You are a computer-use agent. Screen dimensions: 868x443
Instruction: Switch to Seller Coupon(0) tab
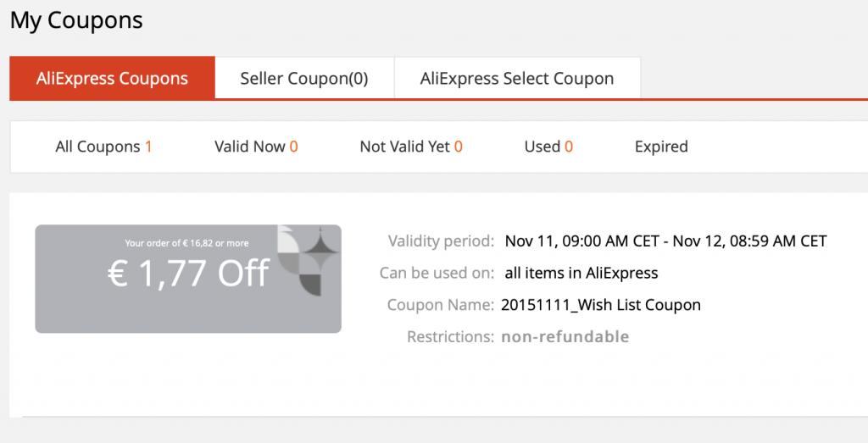point(304,78)
